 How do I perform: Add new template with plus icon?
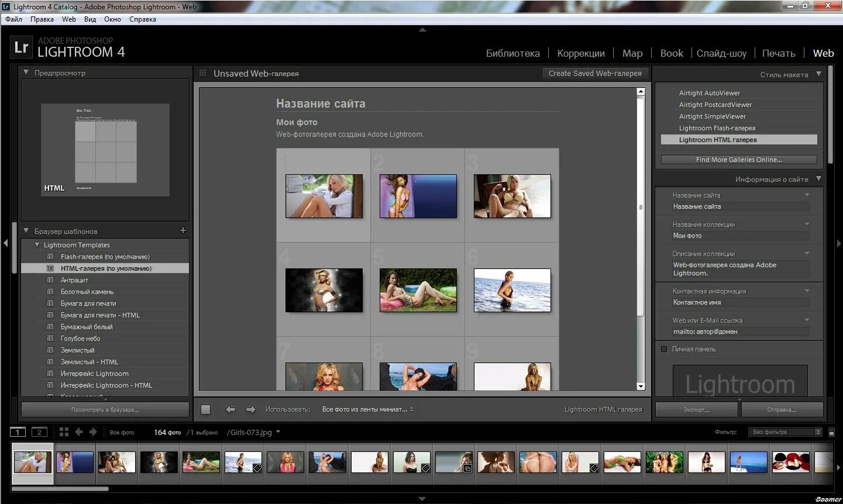[183, 231]
